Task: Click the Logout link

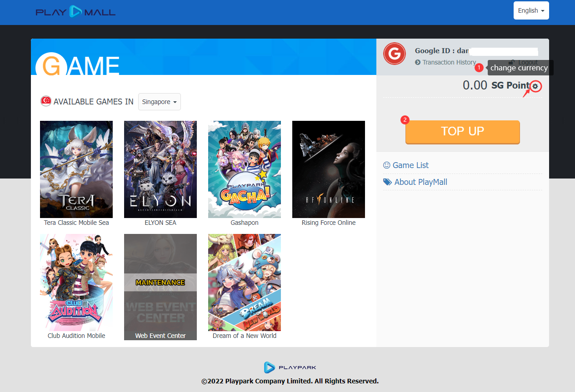Action: point(523,62)
